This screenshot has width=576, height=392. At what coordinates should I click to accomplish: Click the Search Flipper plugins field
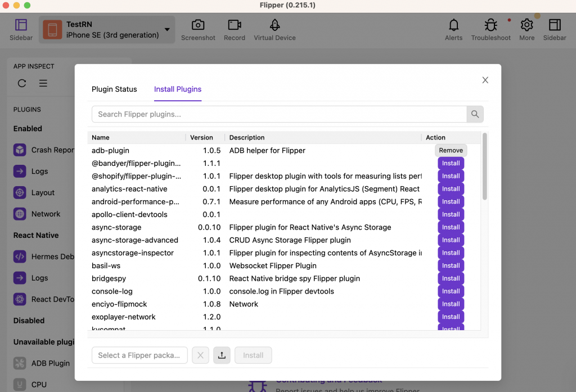point(279,114)
